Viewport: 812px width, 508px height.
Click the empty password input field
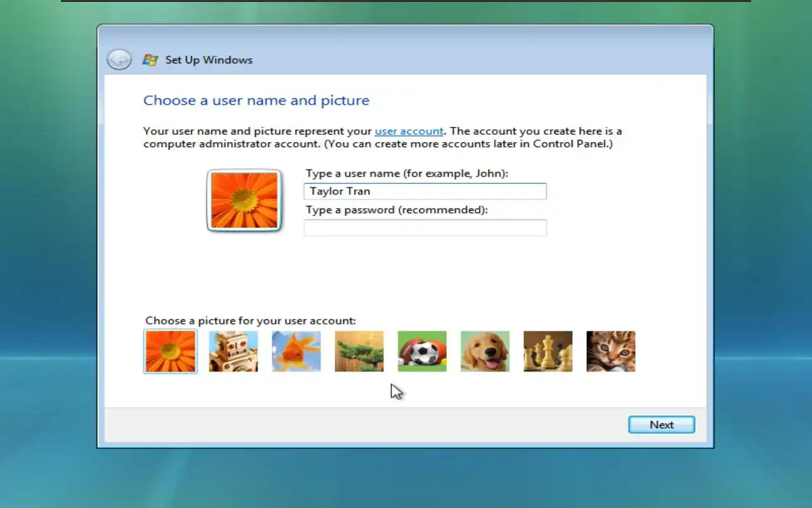[x=425, y=227]
